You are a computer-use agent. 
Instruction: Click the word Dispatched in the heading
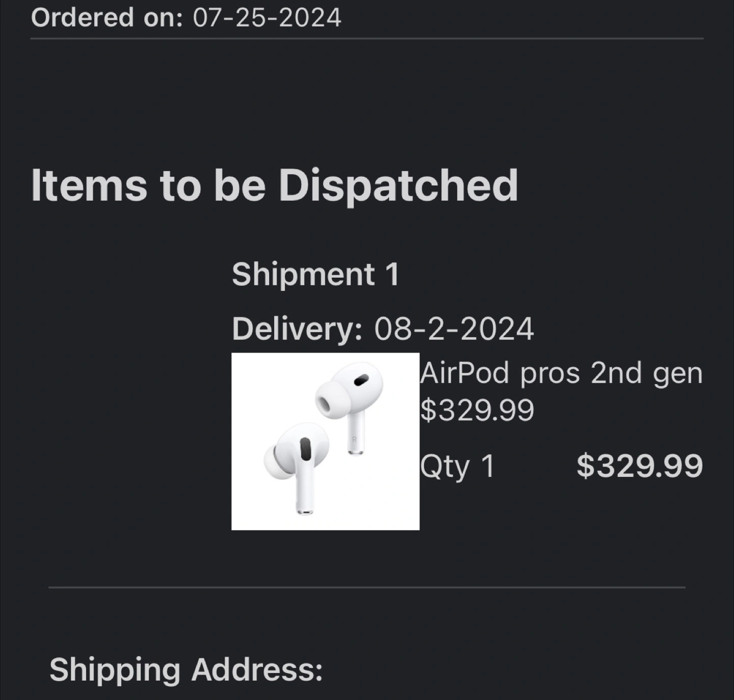[x=398, y=185]
